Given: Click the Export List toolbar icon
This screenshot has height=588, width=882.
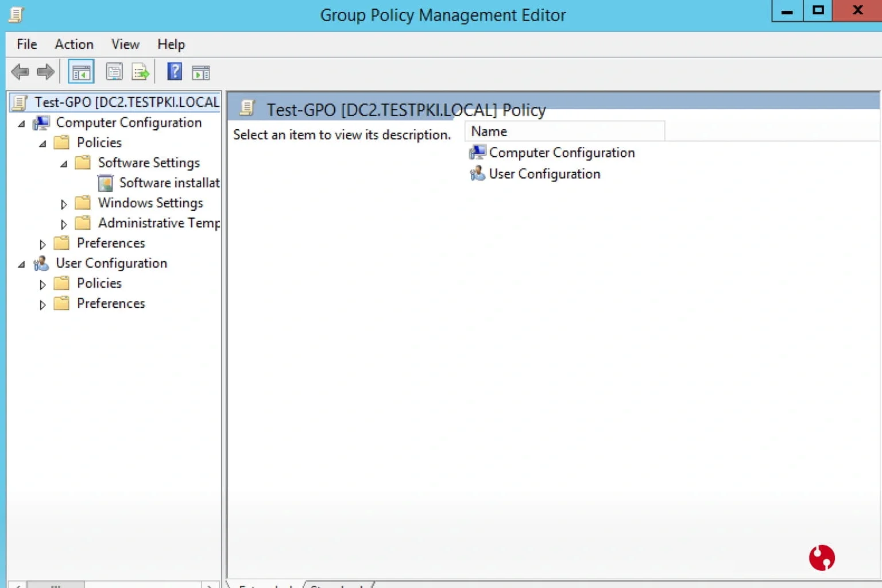Looking at the screenshot, I should pos(141,72).
